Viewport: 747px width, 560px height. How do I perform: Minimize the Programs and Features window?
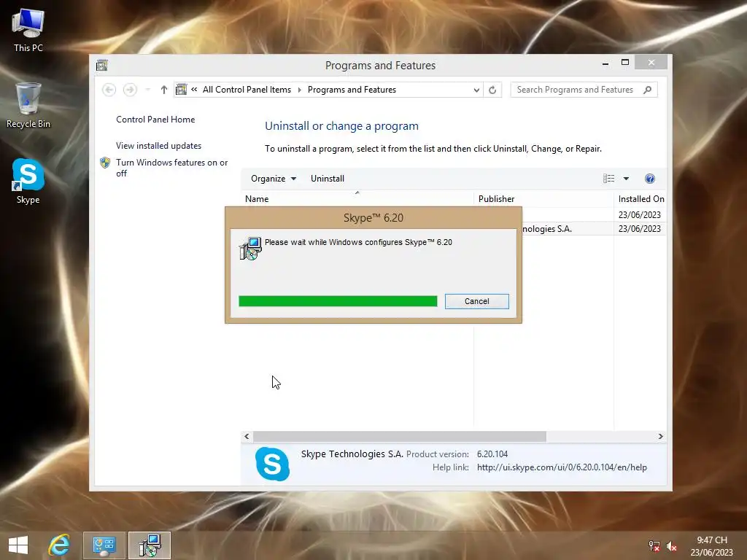pyautogui.click(x=605, y=63)
